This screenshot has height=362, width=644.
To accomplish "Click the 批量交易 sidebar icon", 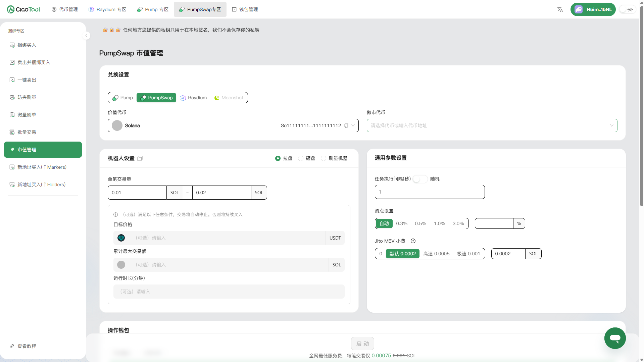I will tap(12, 132).
